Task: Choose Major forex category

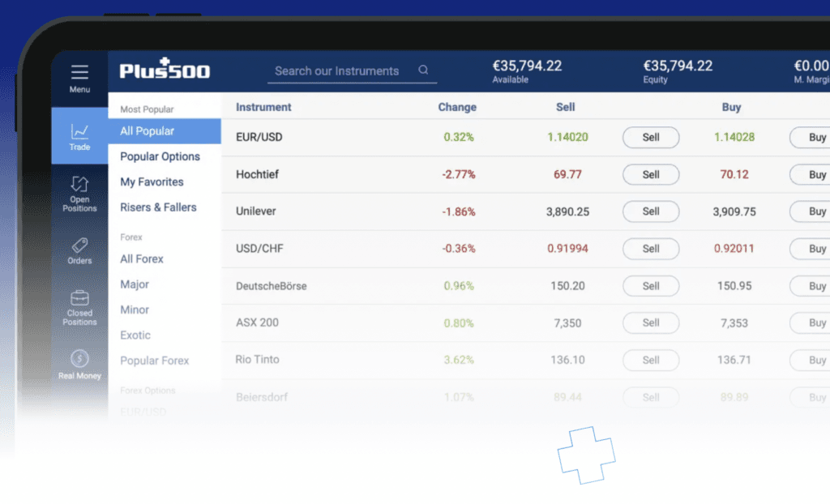Action: point(135,284)
